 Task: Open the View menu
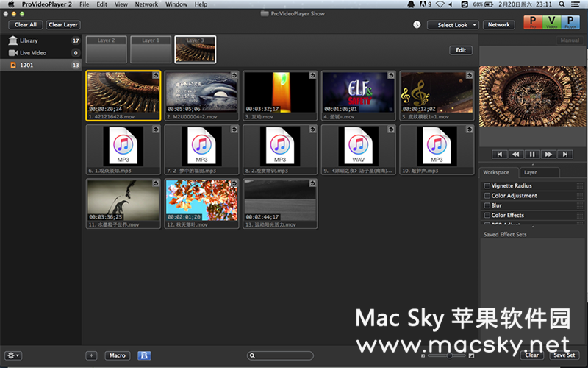click(121, 4)
